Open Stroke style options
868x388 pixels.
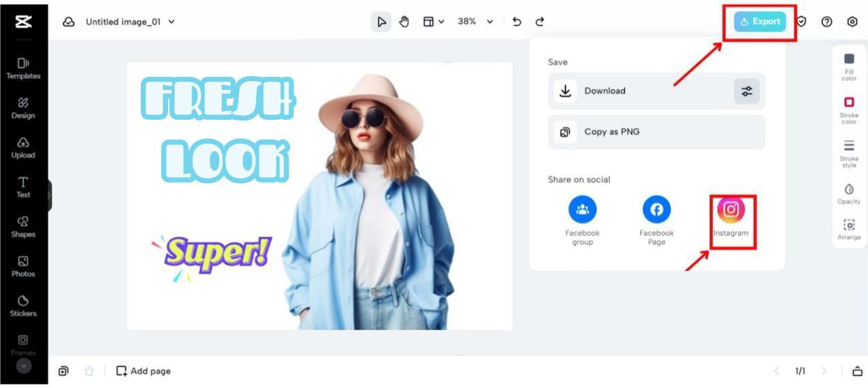click(x=849, y=154)
